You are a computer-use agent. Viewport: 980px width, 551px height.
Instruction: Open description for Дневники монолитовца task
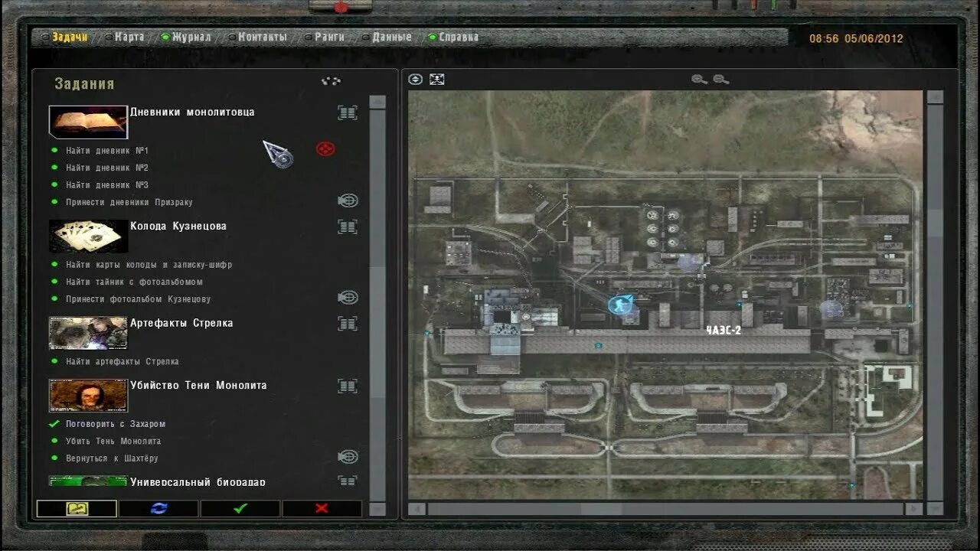pos(348,112)
